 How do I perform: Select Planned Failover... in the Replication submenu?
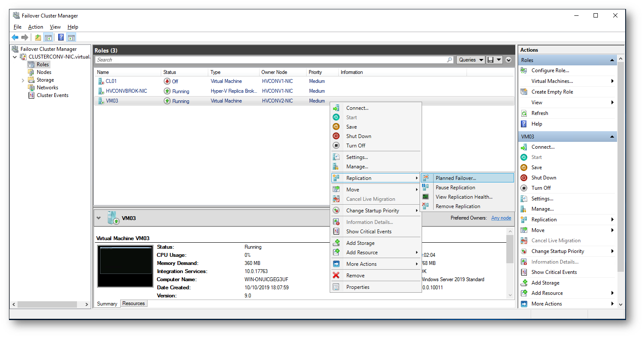click(x=467, y=178)
